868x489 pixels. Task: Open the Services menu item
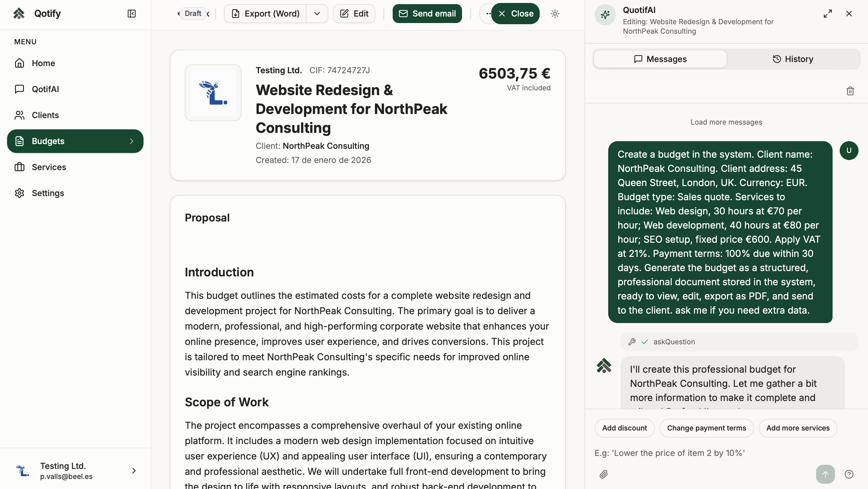[49, 167]
